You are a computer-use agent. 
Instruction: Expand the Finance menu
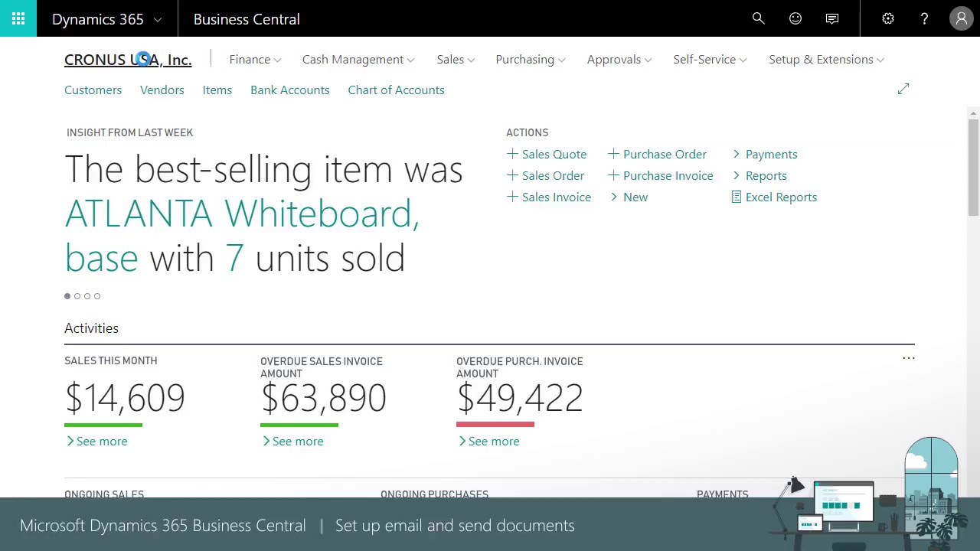255,59
